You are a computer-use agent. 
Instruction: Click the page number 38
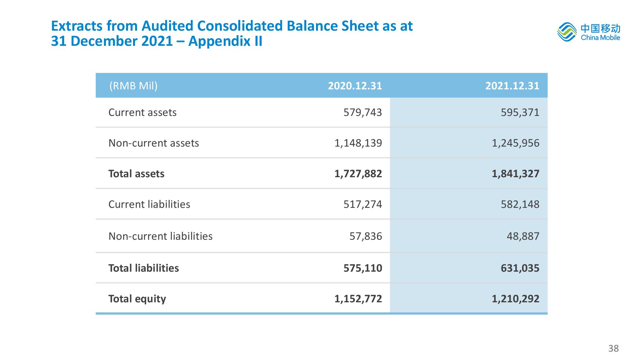tap(613, 348)
